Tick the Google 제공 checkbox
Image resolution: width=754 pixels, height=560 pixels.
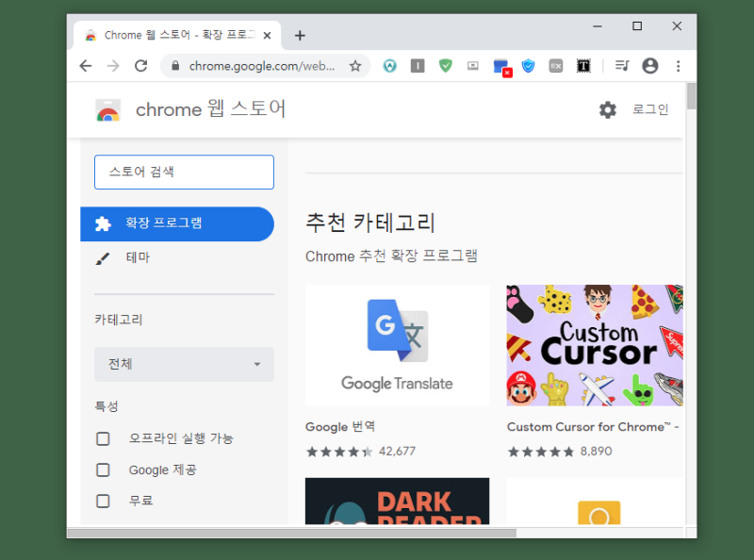103,470
